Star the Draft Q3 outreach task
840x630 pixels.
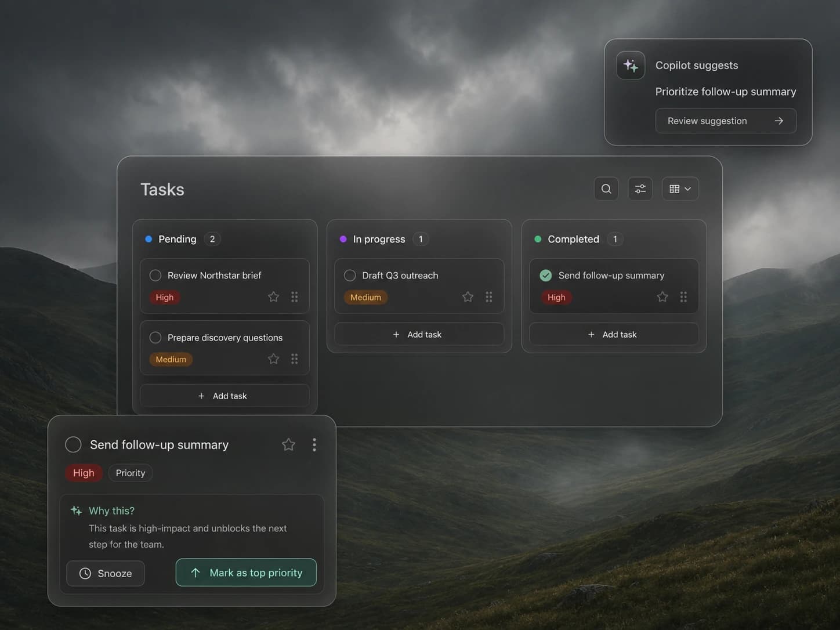[x=468, y=297]
